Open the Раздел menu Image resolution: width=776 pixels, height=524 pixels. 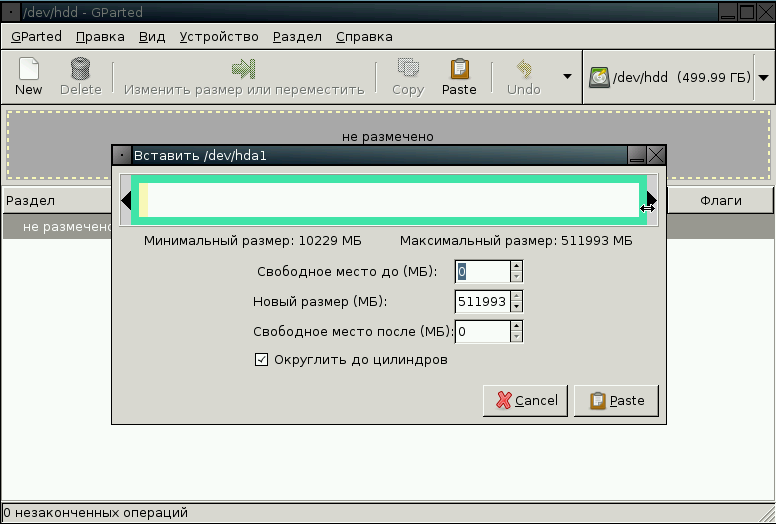point(297,37)
